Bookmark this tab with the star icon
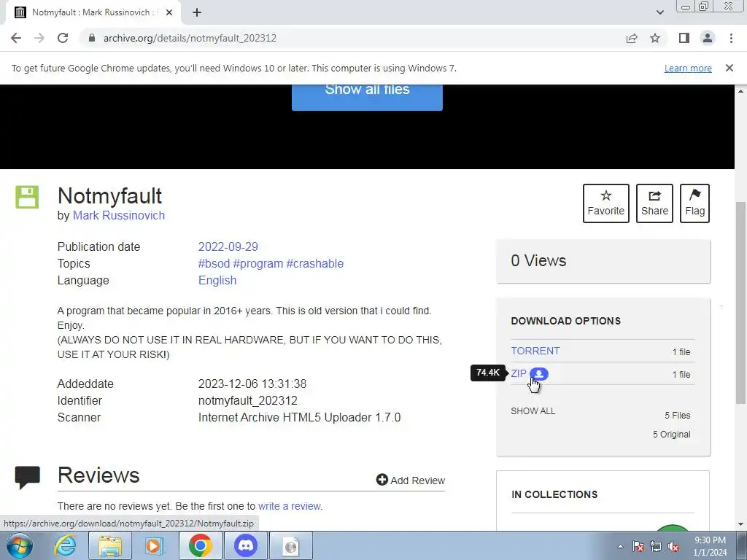Image resolution: width=747 pixels, height=560 pixels. click(655, 38)
